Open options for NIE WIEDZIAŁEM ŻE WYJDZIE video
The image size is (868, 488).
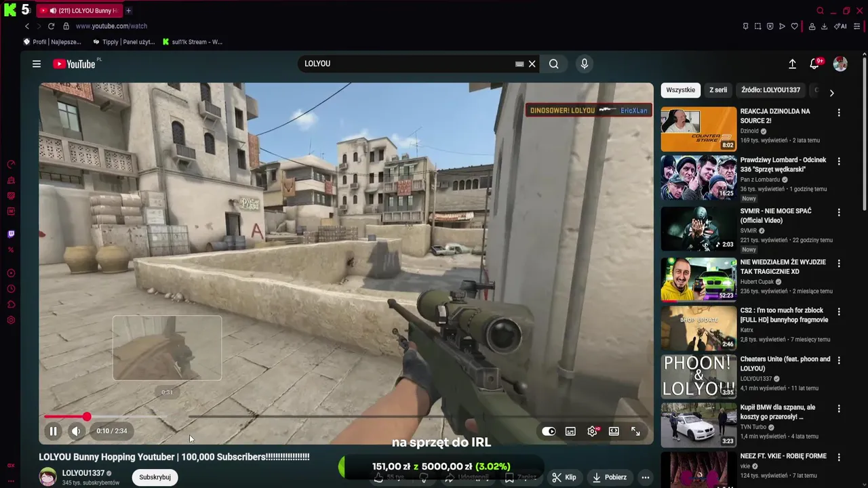pyautogui.click(x=839, y=264)
